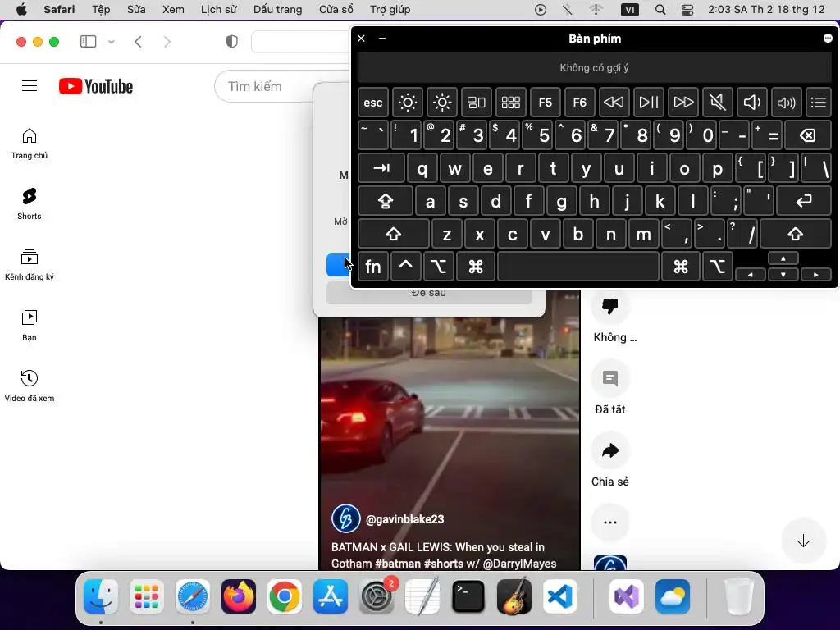Open Spotlight search in menu bar
Image resolution: width=840 pixels, height=630 pixels.
(660, 10)
